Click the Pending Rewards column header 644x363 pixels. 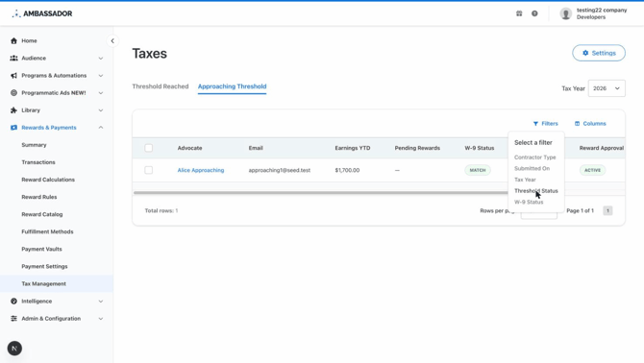click(417, 148)
